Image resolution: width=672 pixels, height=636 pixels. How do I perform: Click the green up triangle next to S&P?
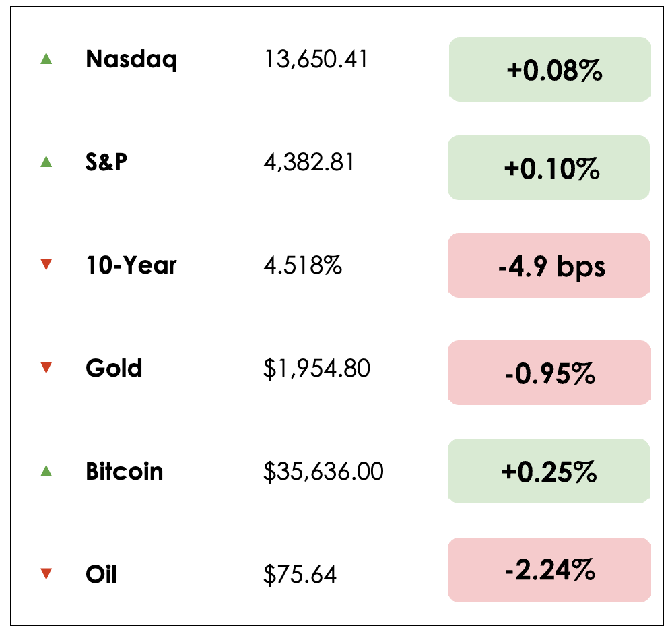coord(46,162)
